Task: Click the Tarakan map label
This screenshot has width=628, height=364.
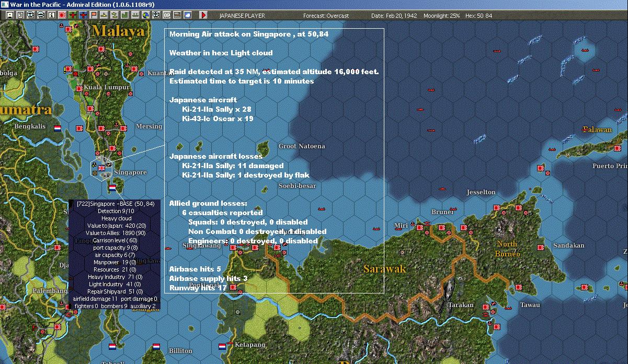Action: point(461,305)
